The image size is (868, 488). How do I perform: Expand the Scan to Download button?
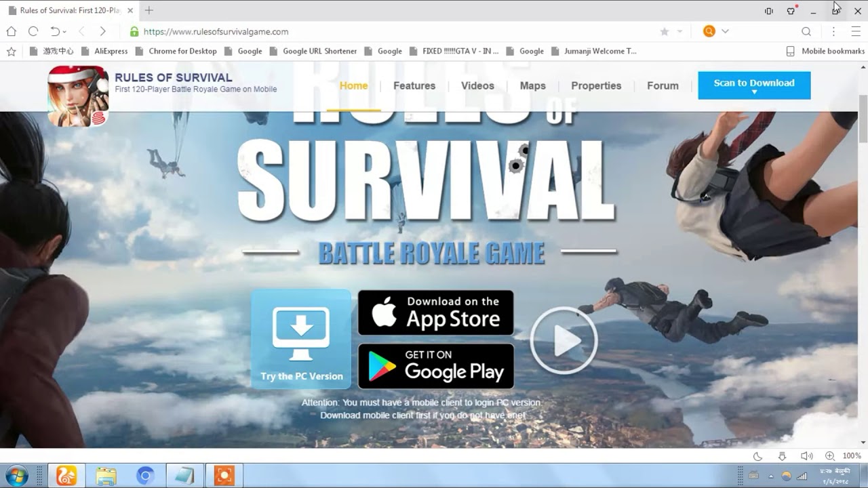[x=754, y=85]
